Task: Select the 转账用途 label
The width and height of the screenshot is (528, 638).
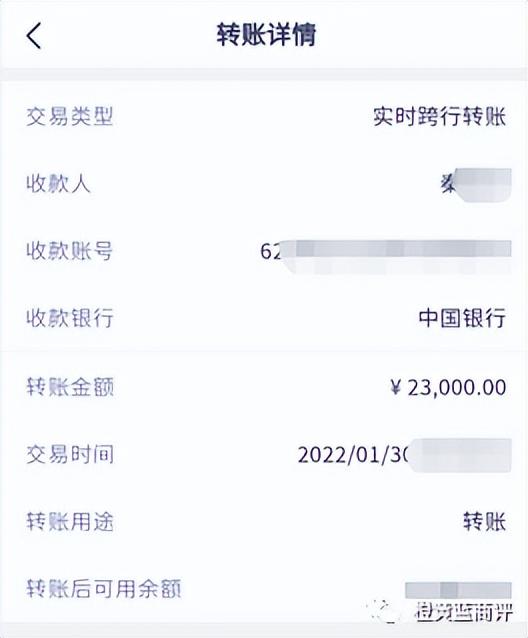Action: [70, 522]
